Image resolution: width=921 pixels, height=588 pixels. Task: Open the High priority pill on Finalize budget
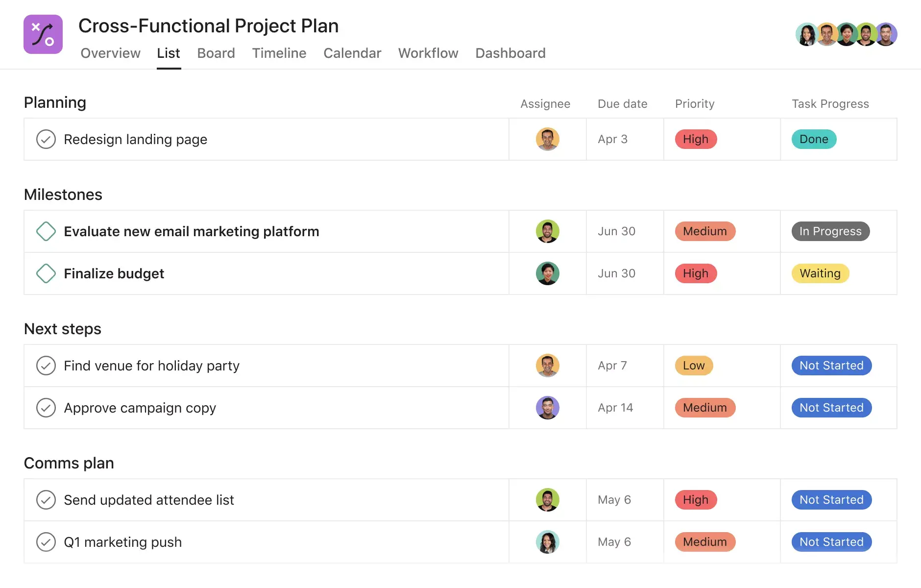point(696,273)
